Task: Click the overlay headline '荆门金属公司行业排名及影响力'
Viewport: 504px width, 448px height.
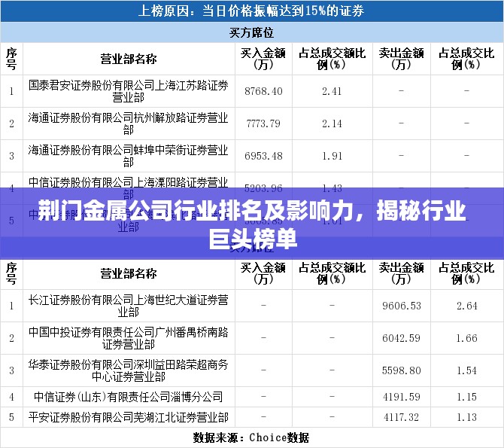Action: tap(197, 210)
